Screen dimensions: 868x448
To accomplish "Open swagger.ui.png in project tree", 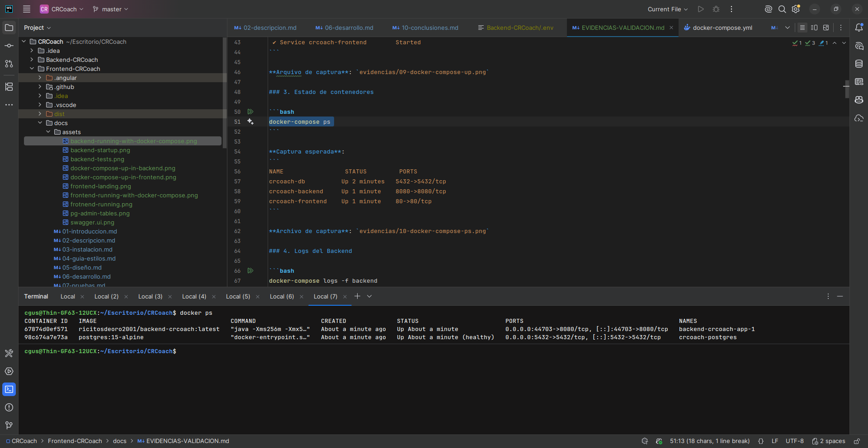I will click(92, 222).
